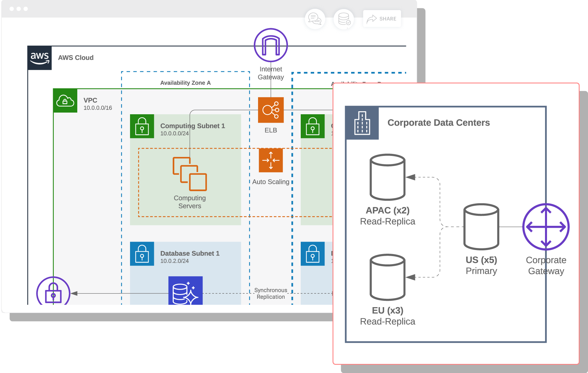The height and width of the screenshot is (373, 588).
Task: Click the AWS Cloud logo
Action: (40, 58)
